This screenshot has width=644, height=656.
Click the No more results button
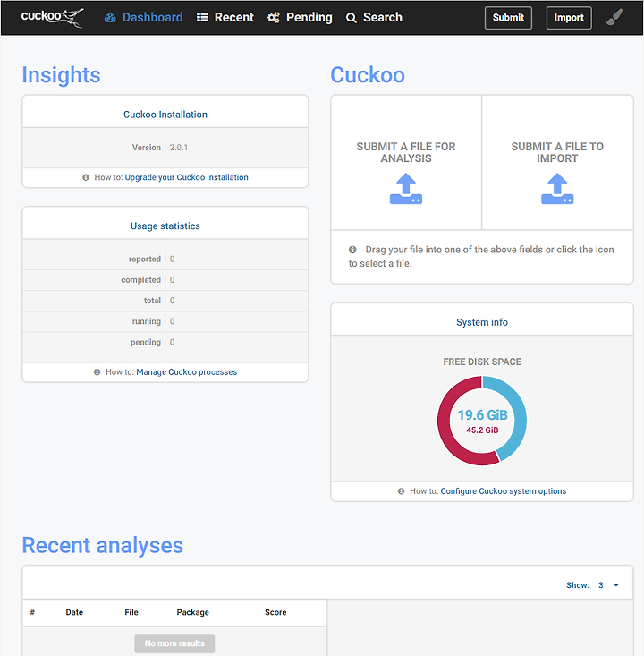174,643
